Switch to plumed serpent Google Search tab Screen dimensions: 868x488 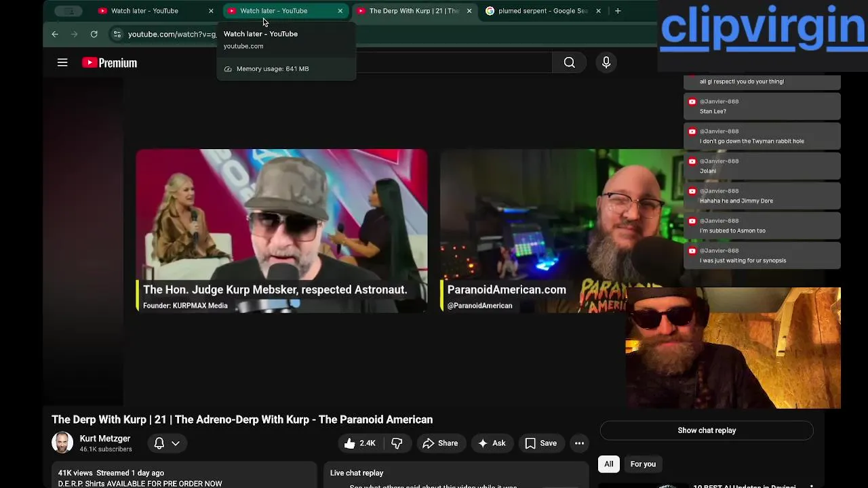pyautogui.click(x=542, y=11)
